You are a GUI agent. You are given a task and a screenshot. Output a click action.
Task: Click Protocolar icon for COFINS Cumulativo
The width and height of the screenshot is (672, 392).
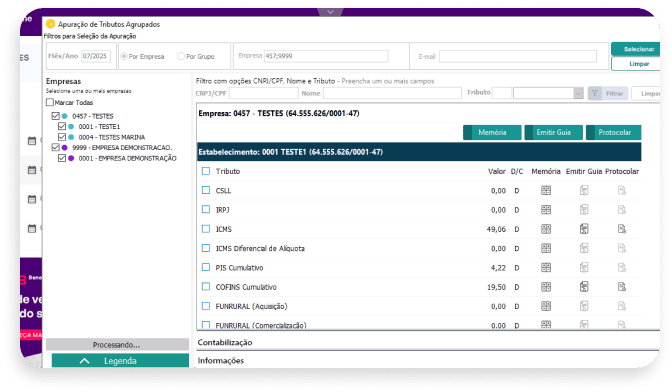tap(622, 287)
